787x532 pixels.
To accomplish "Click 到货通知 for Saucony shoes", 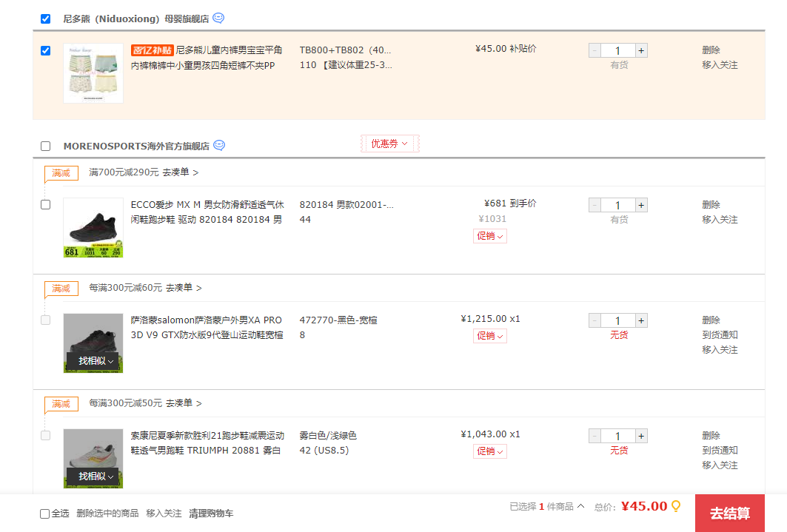I will (x=720, y=450).
